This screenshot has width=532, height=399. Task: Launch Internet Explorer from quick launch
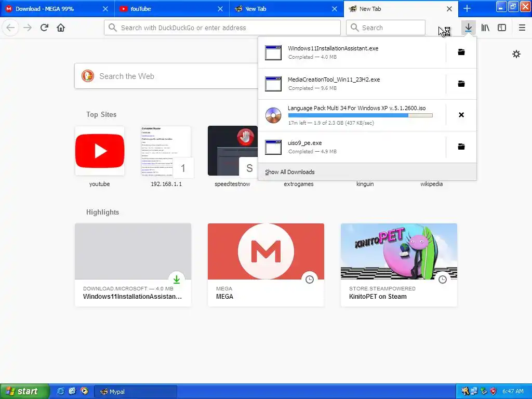coord(60,391)
